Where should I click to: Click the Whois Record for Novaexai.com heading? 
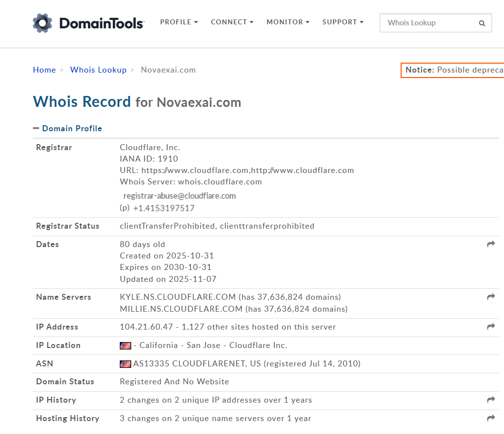coord(137,102)
